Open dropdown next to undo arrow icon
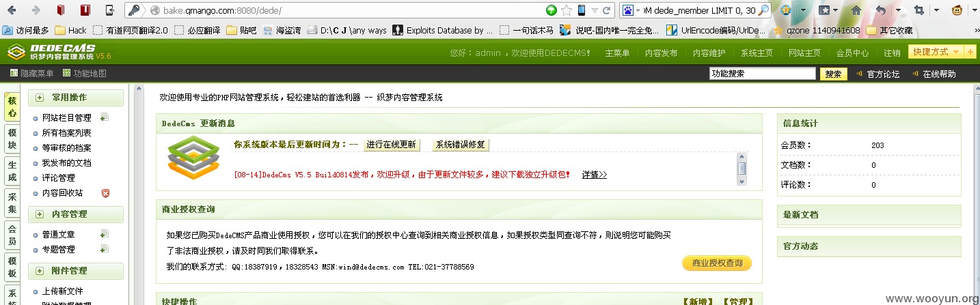 coord(898,10)
